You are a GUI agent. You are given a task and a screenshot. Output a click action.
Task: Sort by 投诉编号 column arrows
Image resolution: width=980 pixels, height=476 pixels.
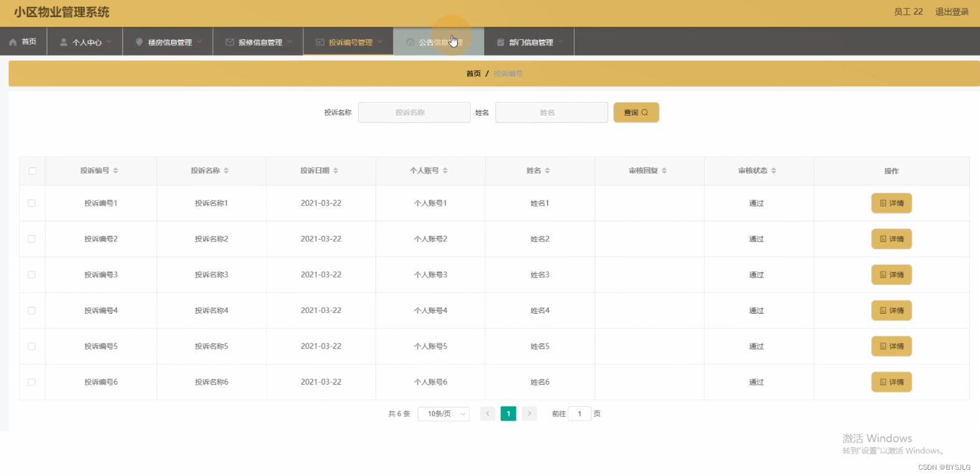point(116,170)
